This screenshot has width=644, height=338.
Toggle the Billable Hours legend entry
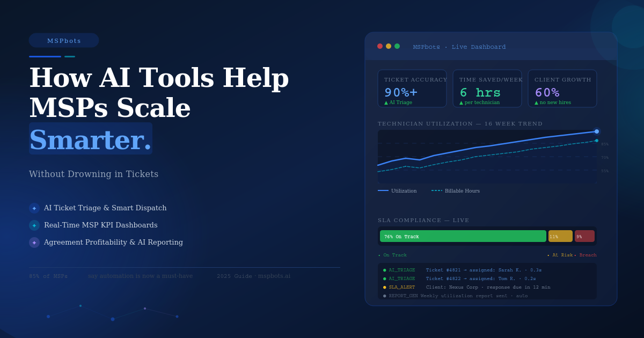pyautogui.click(x=456, y=191)
